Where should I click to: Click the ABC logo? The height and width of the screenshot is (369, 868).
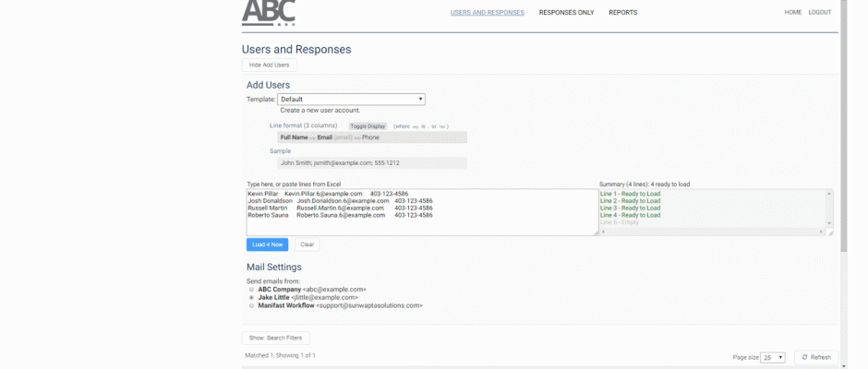pyautogui.click(x=269, y=13)
